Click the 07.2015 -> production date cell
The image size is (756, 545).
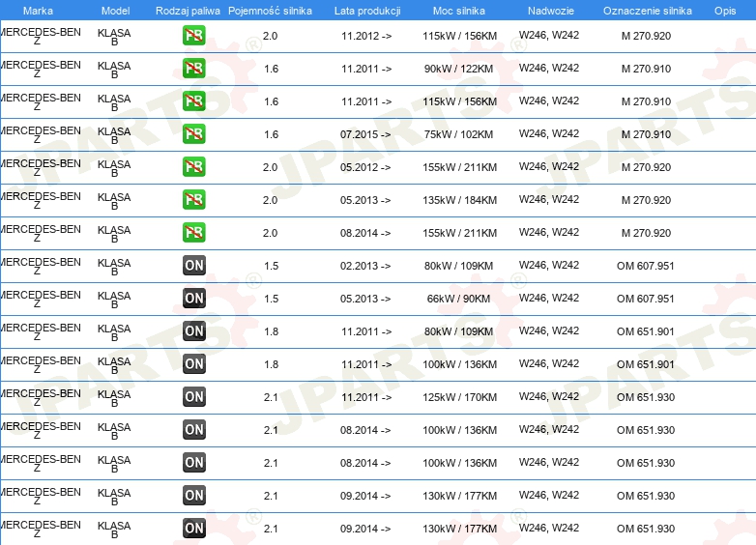[366, 134]
